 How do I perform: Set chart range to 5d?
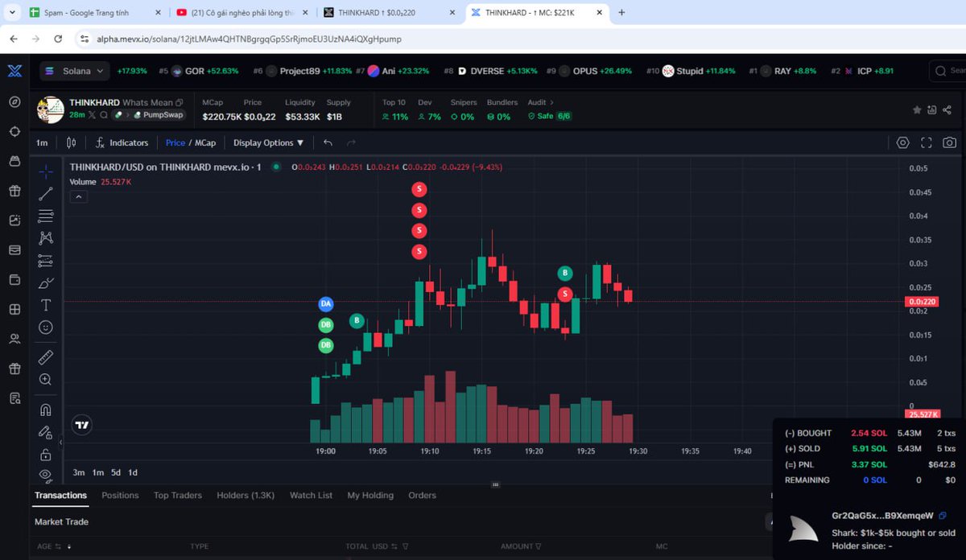[x=116, y=472]
